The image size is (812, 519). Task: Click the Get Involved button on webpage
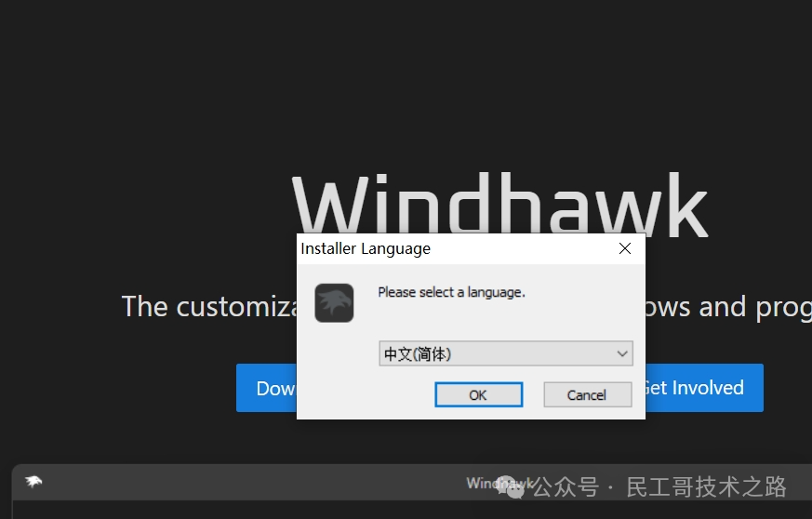point(704,388)
